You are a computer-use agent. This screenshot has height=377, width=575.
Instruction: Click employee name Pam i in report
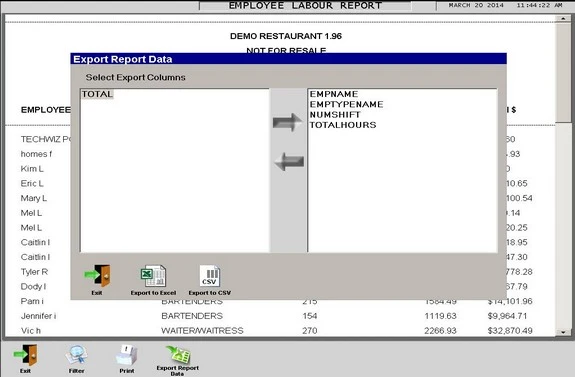pyautogui.click(x=32, y=301)
